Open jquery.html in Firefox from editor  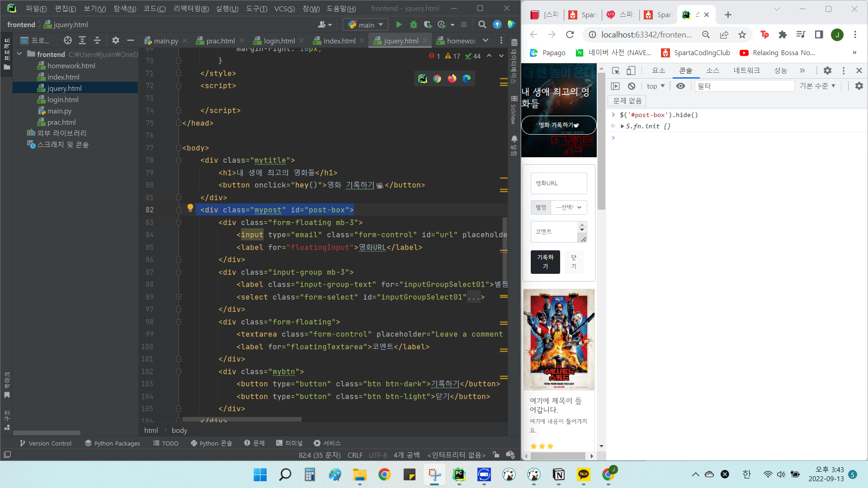pos(452,79)
